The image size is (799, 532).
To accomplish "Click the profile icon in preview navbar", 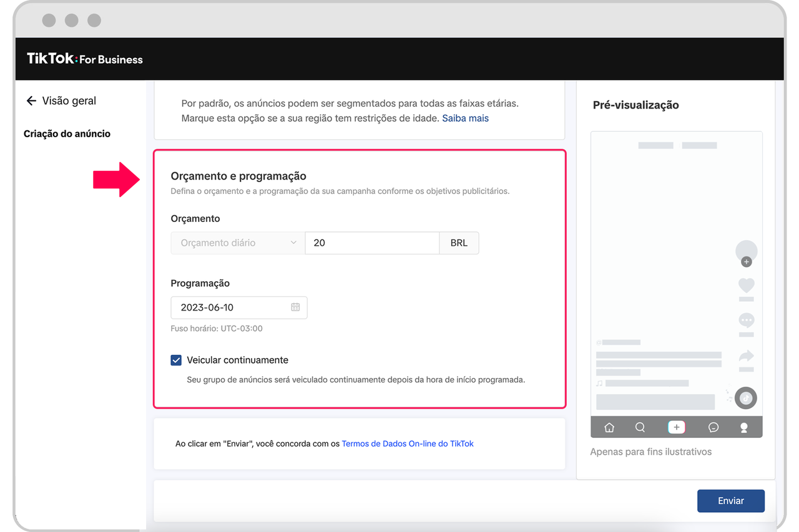I will 743,427.
